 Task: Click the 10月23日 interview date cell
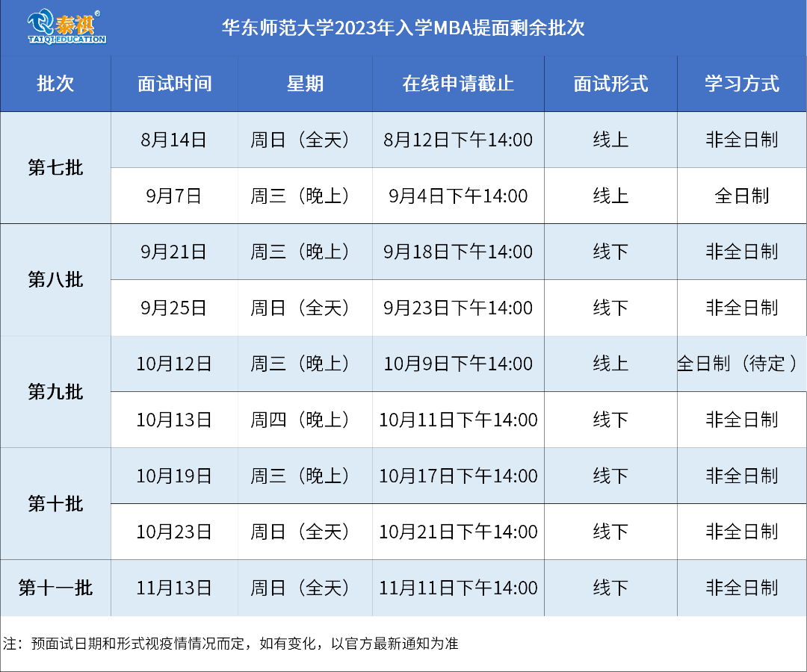coord(174,532)
